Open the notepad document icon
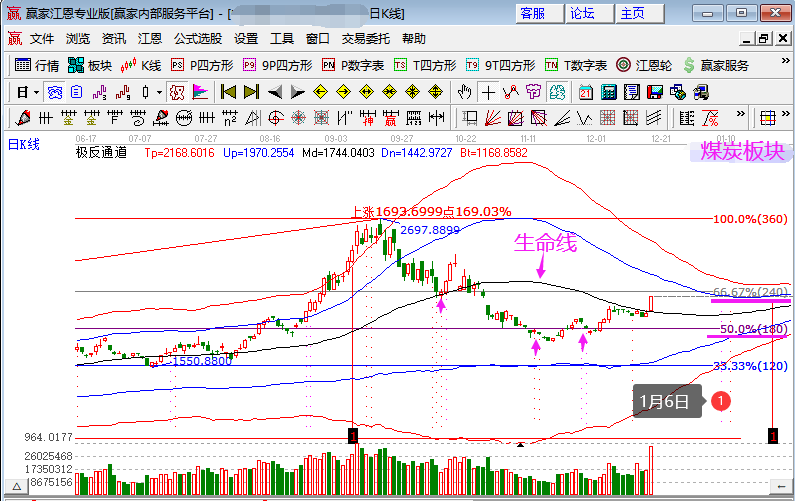The width and height of the screenshot is (795, 501). coord(632,92)
